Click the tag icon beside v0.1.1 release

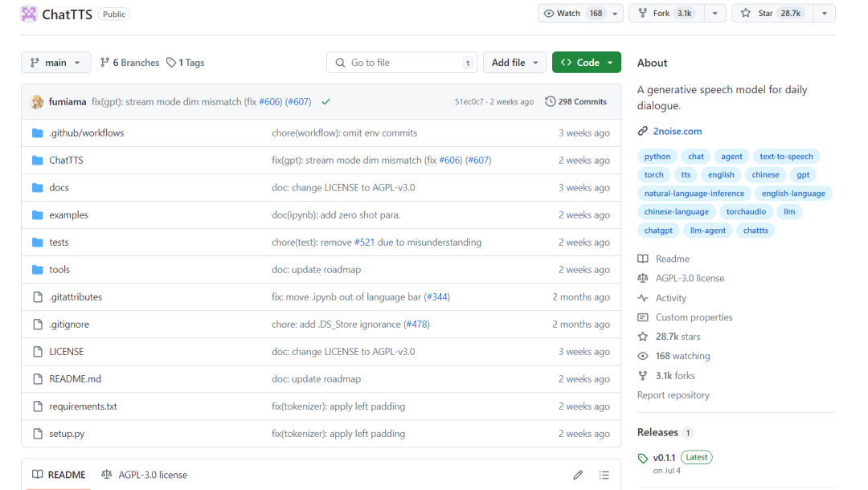click(x=643, y=459)
